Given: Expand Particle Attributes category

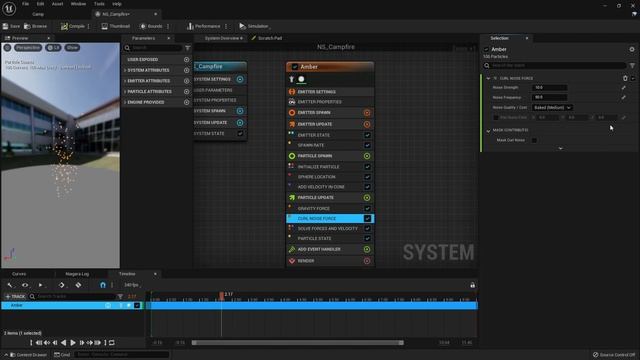Looking at the screenshot, I should coord(125,91).
